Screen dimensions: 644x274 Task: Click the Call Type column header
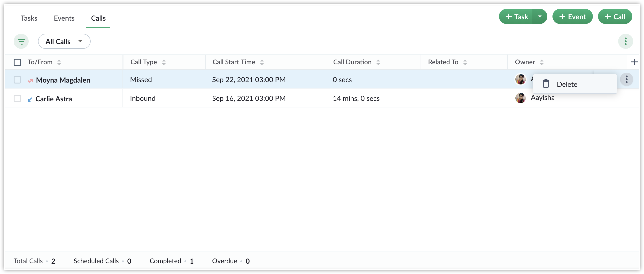(143, 62)
